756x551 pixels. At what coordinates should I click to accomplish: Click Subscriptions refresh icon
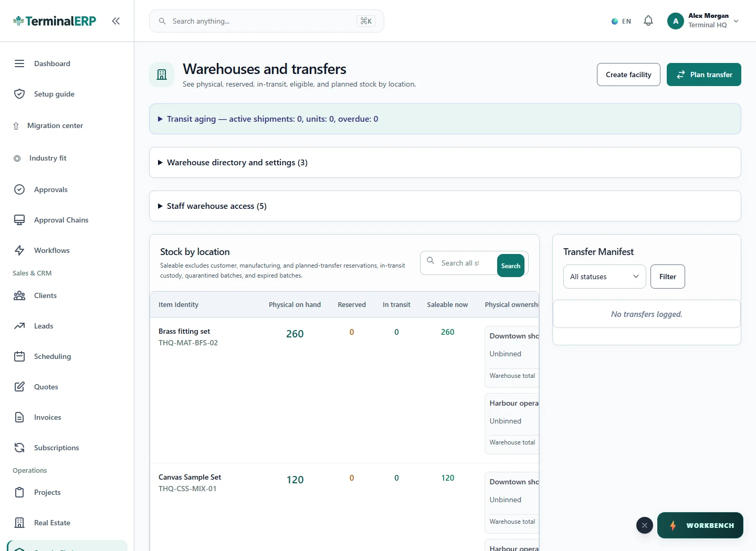tap(19, 448)
